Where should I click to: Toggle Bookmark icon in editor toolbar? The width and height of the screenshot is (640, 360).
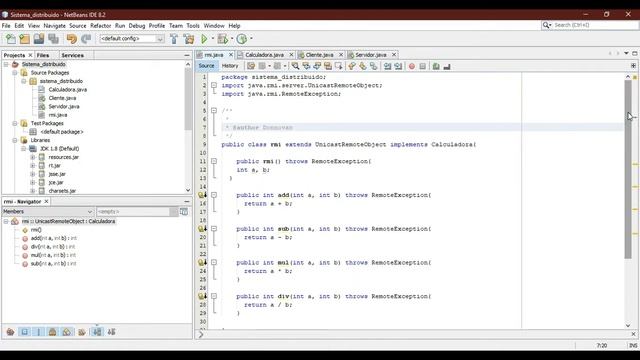click(x=373, y=66)
